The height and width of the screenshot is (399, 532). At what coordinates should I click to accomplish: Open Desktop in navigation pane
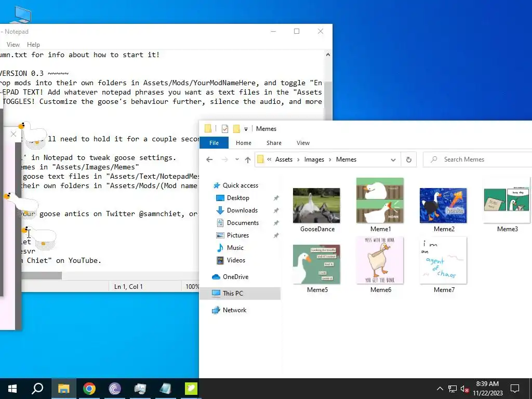[x=238, y=198]
